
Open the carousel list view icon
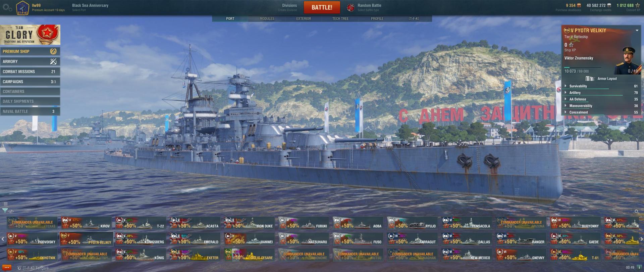click(x=5, y=203)
